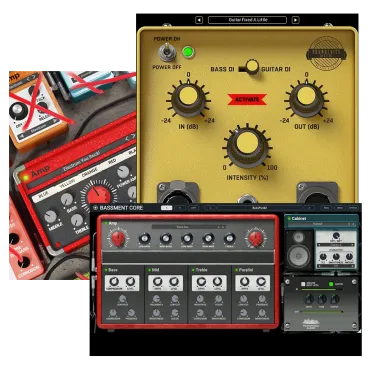
Task: Click the white square button in the rack unit
Action: (303, 284)
